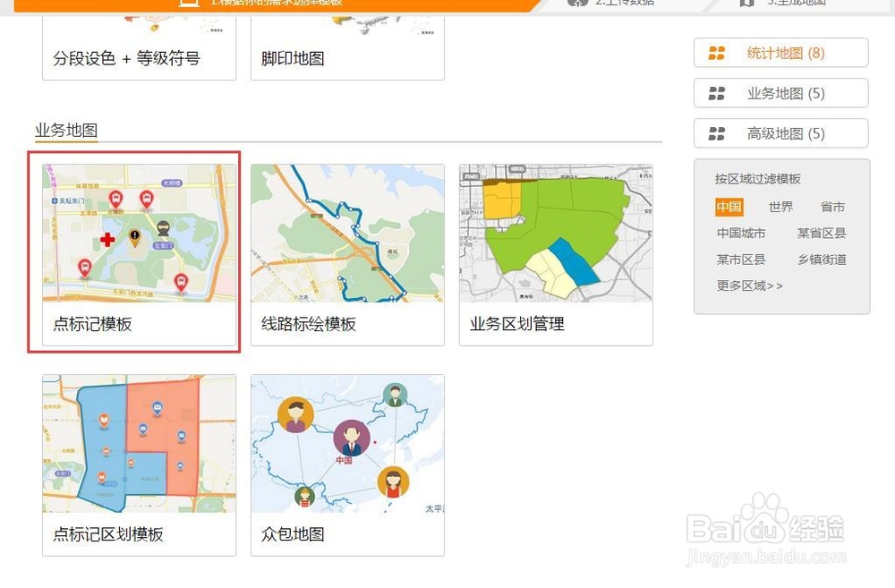Click the 众包地图 caption text
Image resolution: width=895 pixels, height=588 pixels.
point(293,533)
